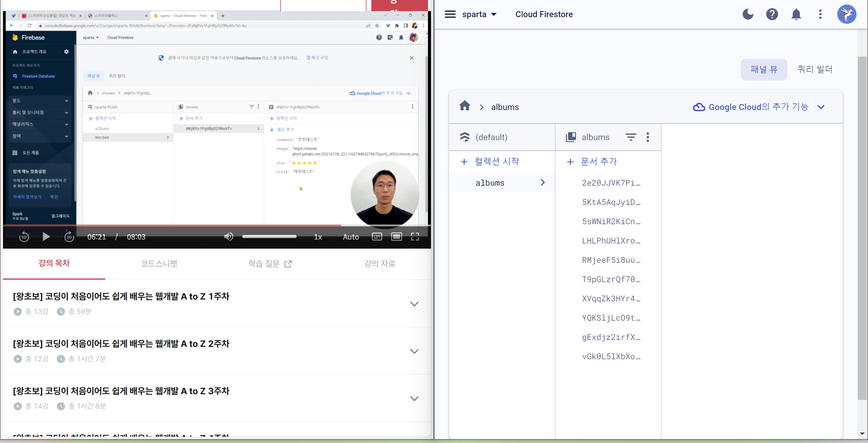This screenshot has height=443, width=868.
Task: Toggle dark mode moon icon
Action: (x=748, y=14)
